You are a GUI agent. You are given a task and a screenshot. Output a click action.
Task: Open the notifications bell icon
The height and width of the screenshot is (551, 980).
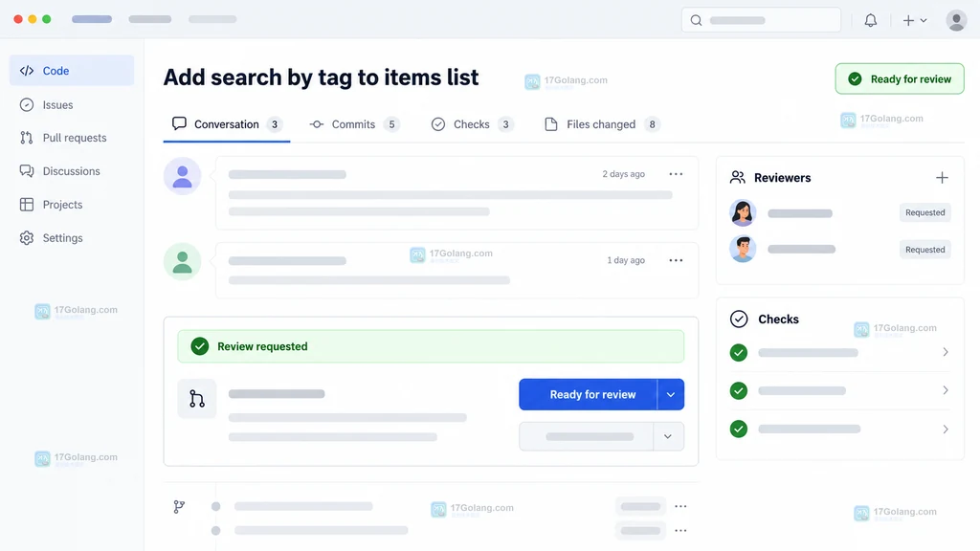[871, 21]
